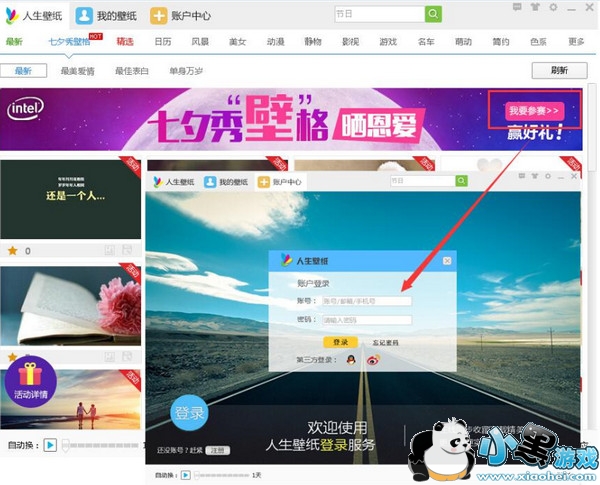Click the yellow 登录 button
The image size is (600, 485).
(x=340, y=342)
